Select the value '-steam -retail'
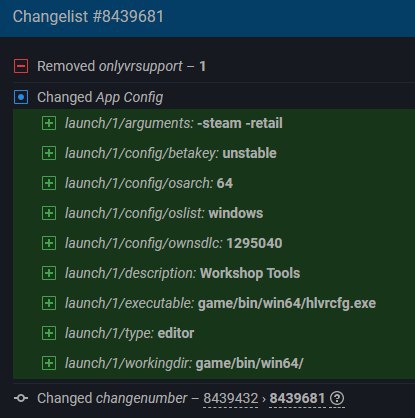415x418 pixels. pos(240,123)
